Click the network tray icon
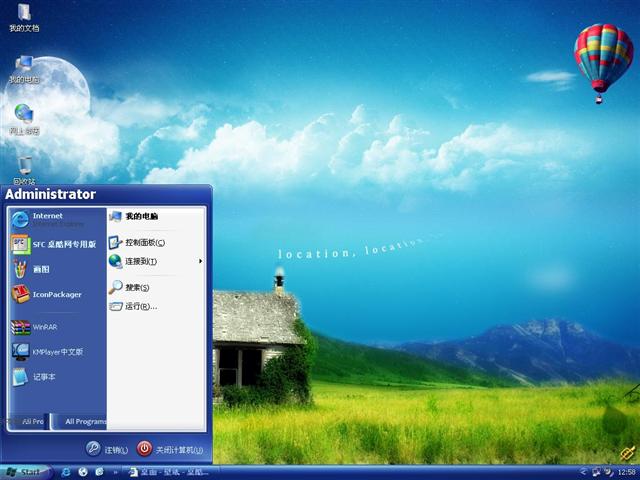 click(597, 472)
